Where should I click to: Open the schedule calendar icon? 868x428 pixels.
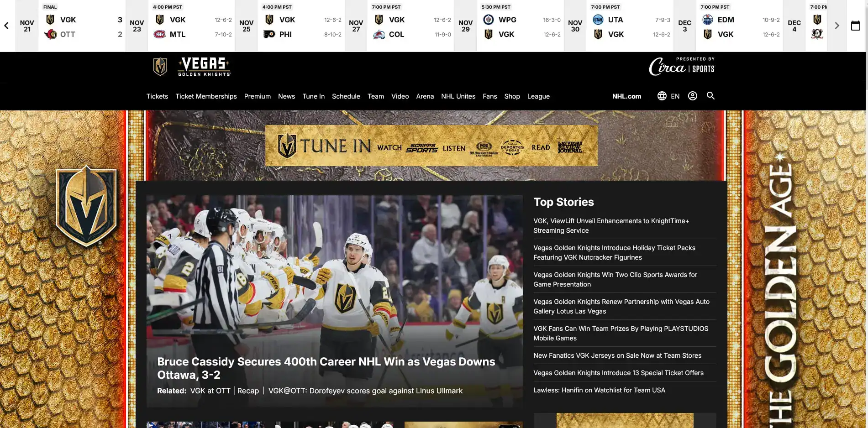tap(856, 26)
